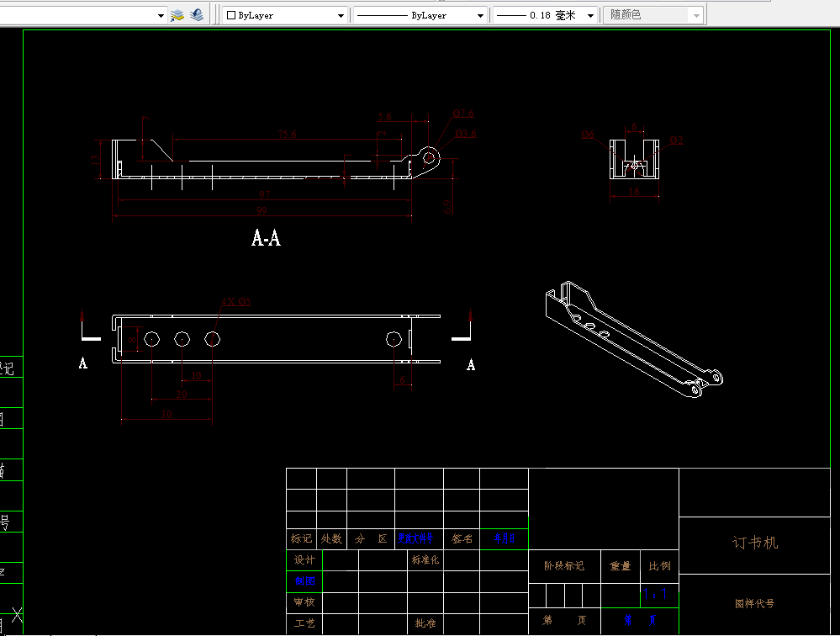
Task: Select the 30 dimension in plan view
Action: click(166, 414)
